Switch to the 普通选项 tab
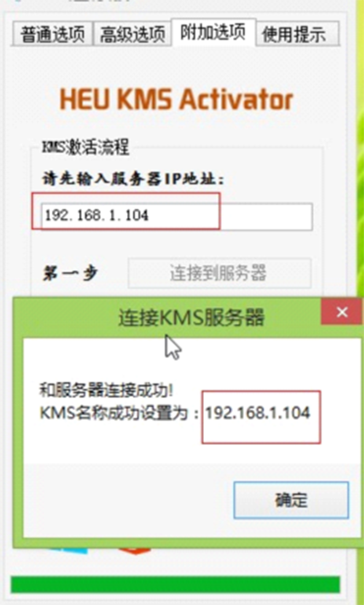364x605 pixels. click(x=53, y=35)
